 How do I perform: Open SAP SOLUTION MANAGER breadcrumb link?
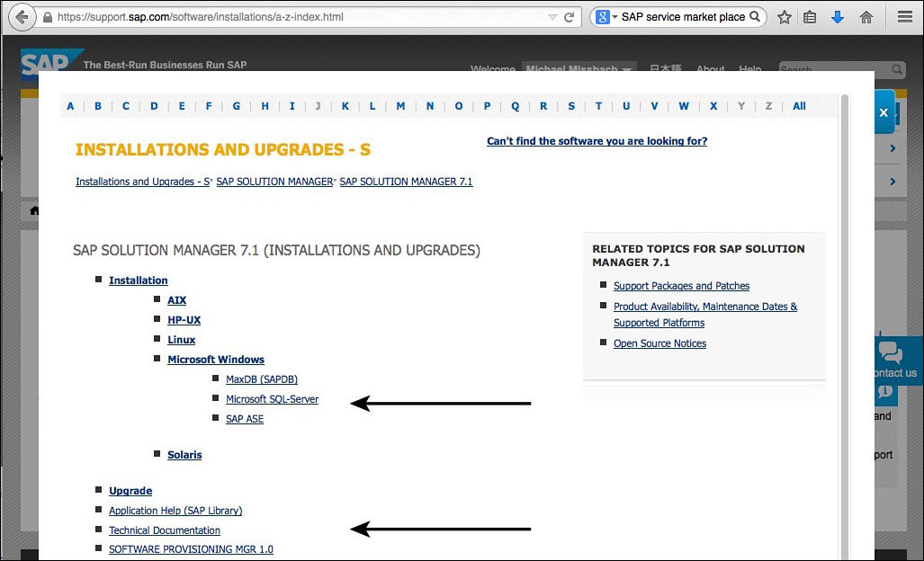[x=274, y=182]
